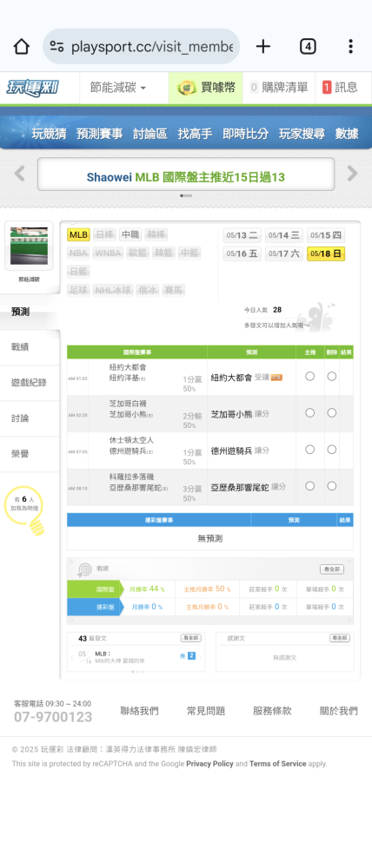Open the tab switcher showing 4 tabs
The image size is (372, 868).
308,47
